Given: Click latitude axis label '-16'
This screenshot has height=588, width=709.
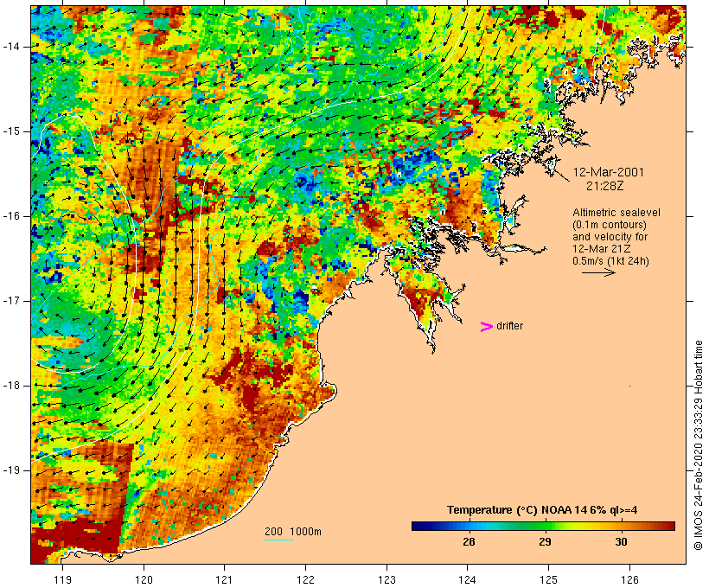Looking at the screenshot, I should pyautogui.click(x=11, y=216).
